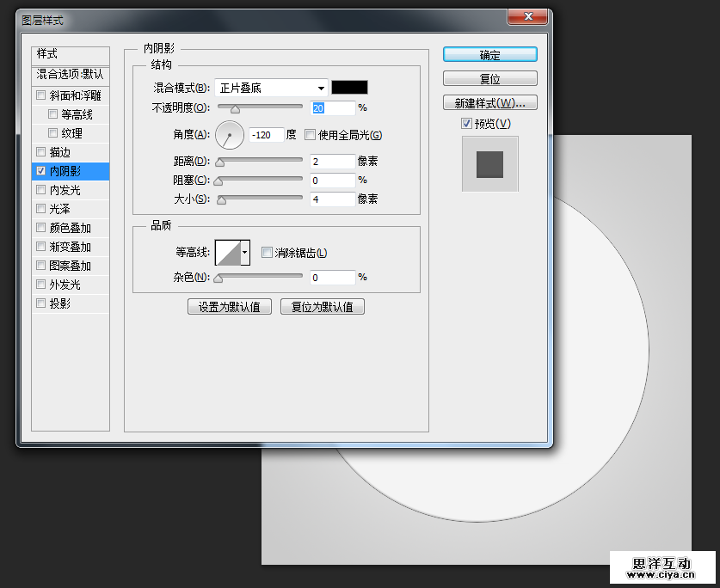
Task: Click the contour curve thumbnail
Action: click(228, 253)
